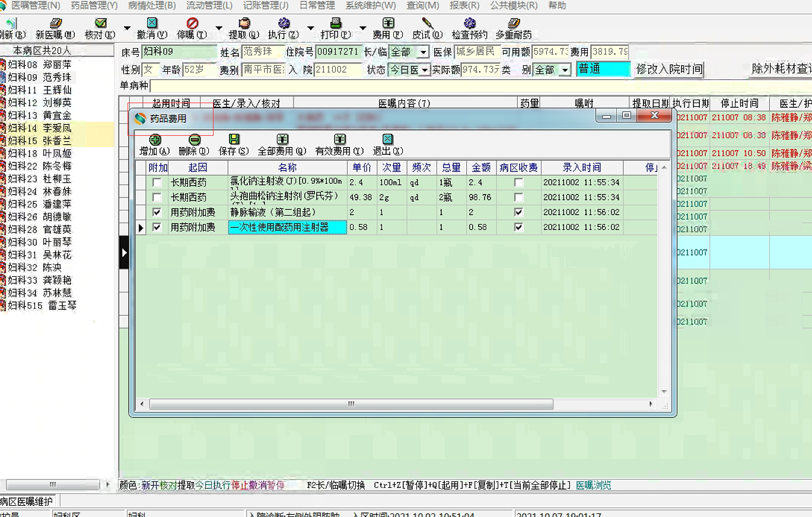Open the 报表(R) menu
The width and height of the screenshot is (812, 517).
(x=464, y=5)
